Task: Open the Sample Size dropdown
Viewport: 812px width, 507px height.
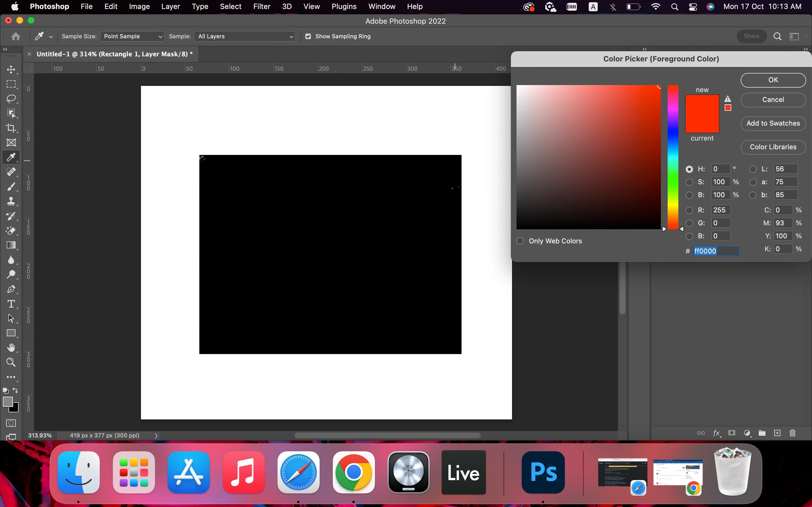Action: (x=132, y=36)
